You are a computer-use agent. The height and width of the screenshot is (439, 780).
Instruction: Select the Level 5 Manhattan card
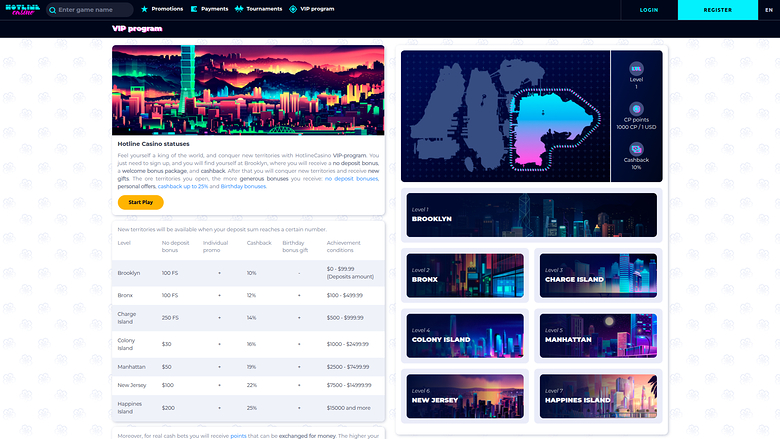pyautogui.click(x=597, y=335)
